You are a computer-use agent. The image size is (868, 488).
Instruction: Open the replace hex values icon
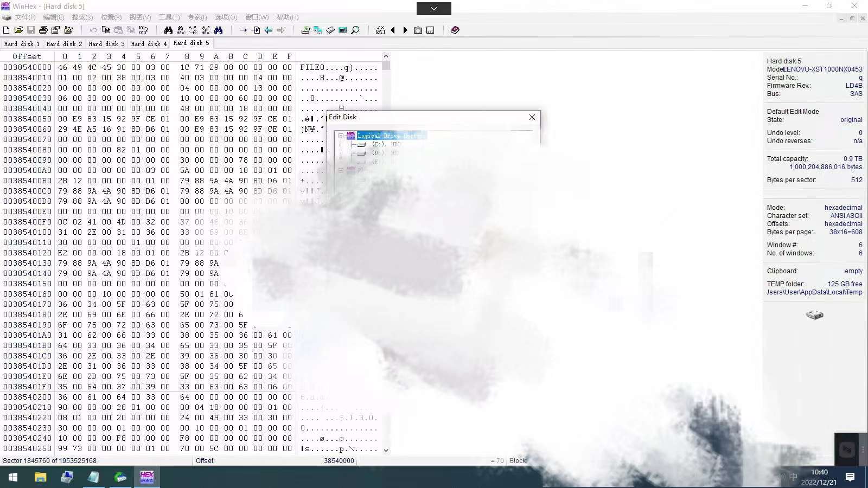tap(206, 30)
